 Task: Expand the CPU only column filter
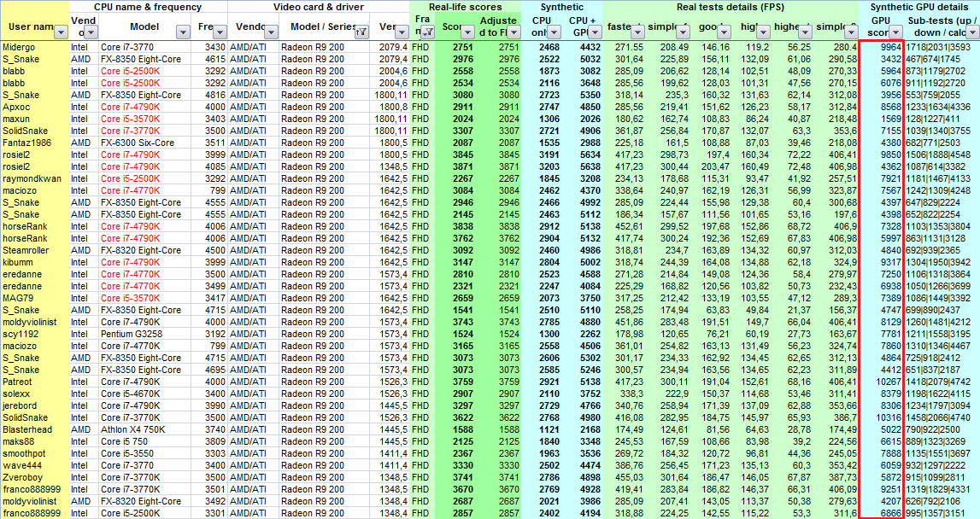click(554, 32)
